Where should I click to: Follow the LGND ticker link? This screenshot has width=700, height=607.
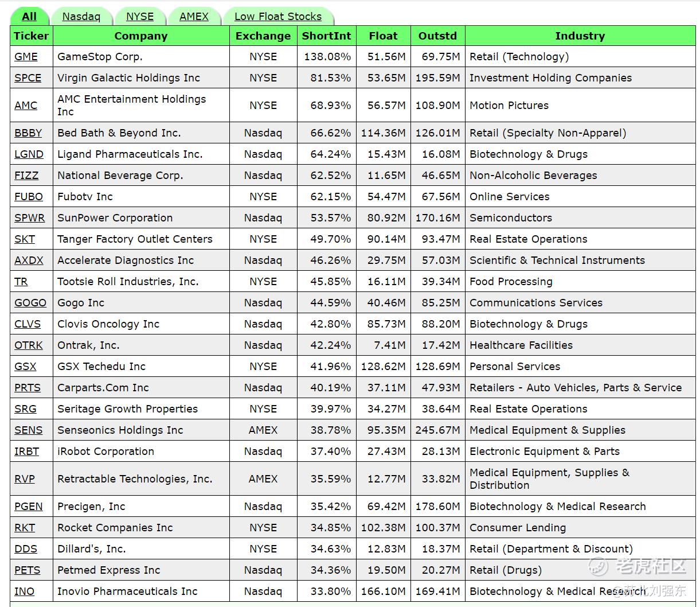pyautogui.click(x=29, y=154)
